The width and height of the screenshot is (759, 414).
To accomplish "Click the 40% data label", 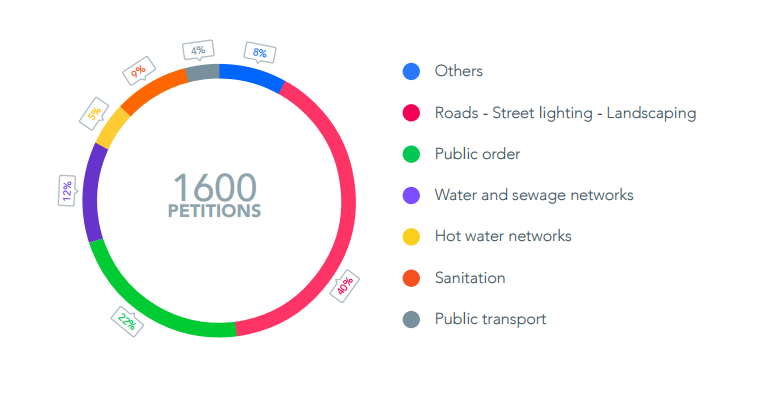I will [344, 286].
